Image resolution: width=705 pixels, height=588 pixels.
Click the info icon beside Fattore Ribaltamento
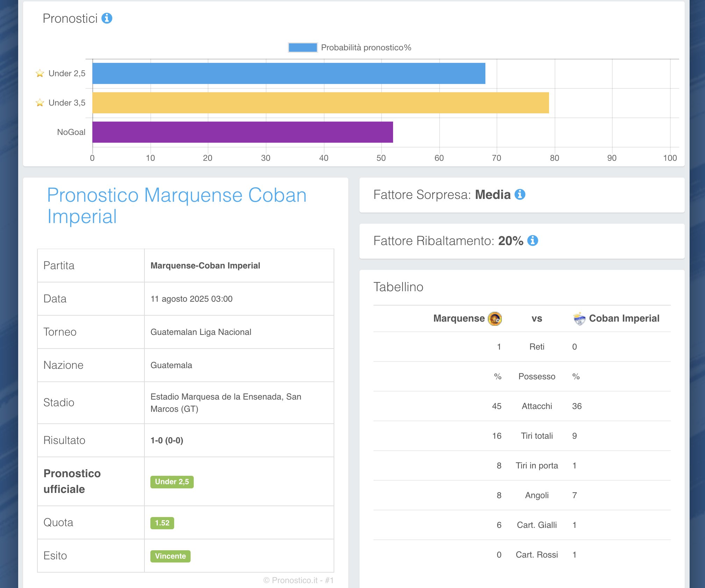532,241
